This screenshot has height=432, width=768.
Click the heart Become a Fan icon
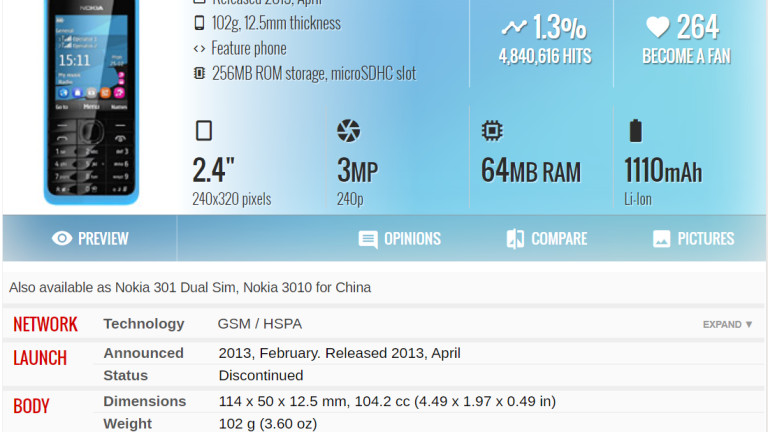[x=657, y=27]
